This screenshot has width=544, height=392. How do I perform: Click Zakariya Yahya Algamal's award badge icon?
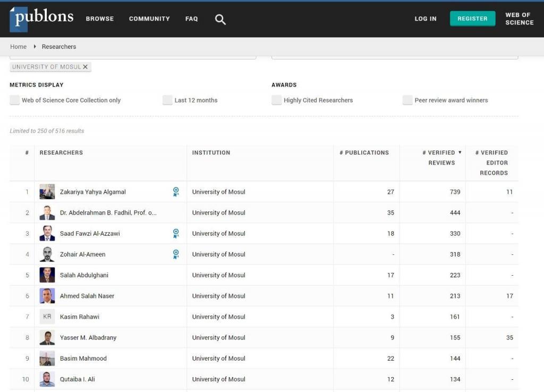point(176,192)
